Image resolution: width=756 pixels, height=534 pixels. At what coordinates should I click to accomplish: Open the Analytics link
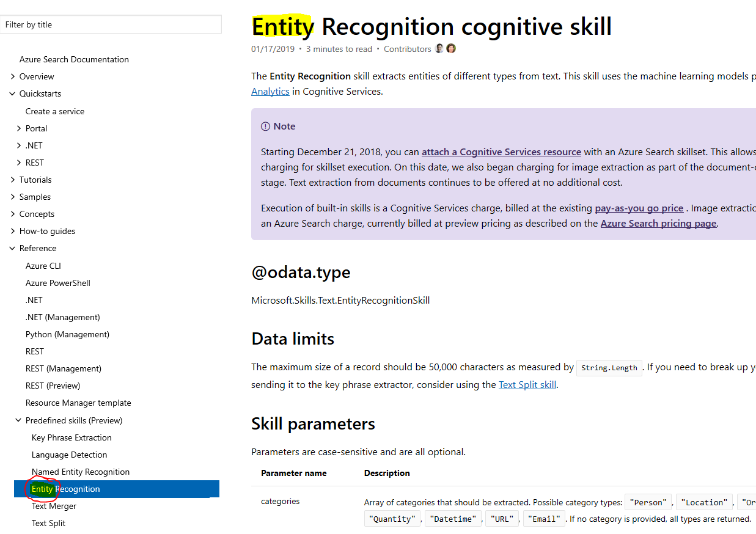click(x=270, y=91)
